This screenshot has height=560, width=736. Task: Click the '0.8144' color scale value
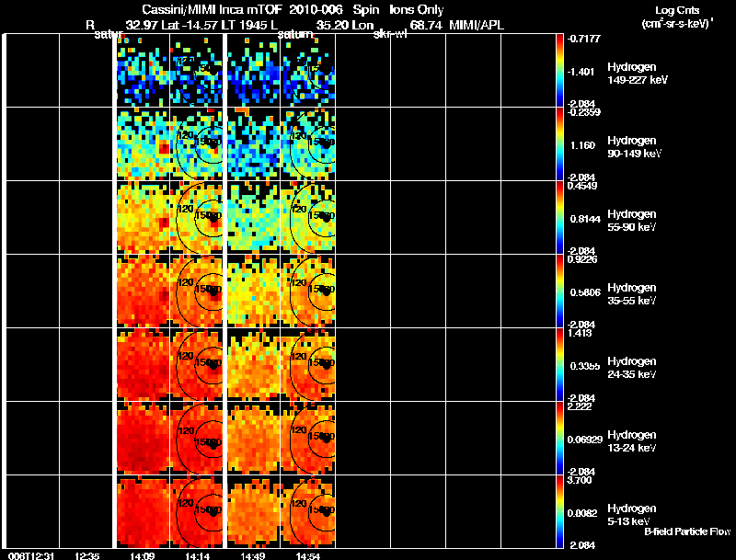[x=585, y=219]
